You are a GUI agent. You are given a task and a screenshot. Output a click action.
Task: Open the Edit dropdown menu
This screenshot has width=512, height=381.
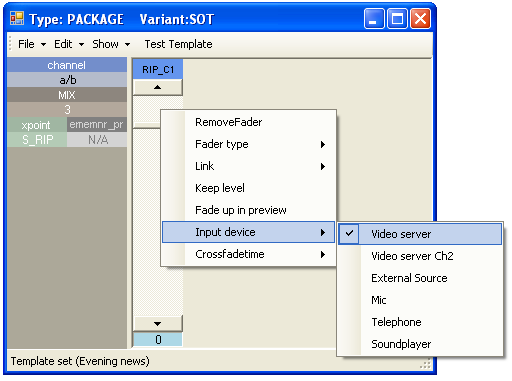pyautogui.click(x=69, y=44)
